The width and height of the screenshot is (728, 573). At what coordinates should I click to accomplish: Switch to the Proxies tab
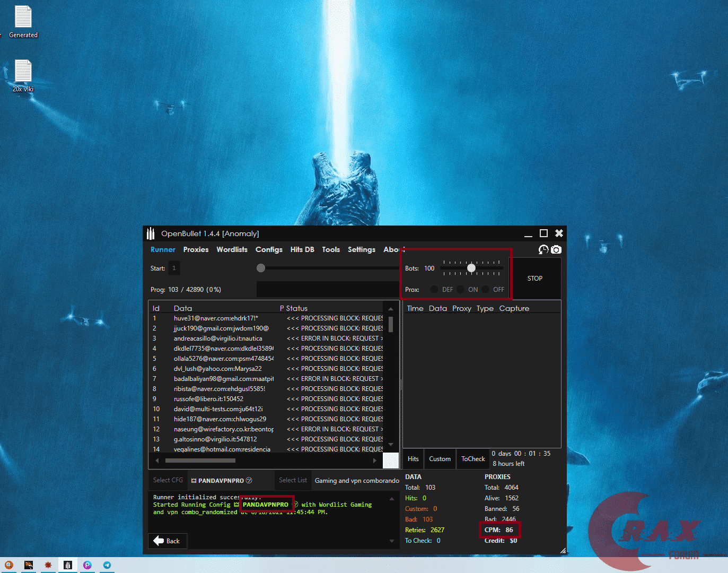(196, 249)
